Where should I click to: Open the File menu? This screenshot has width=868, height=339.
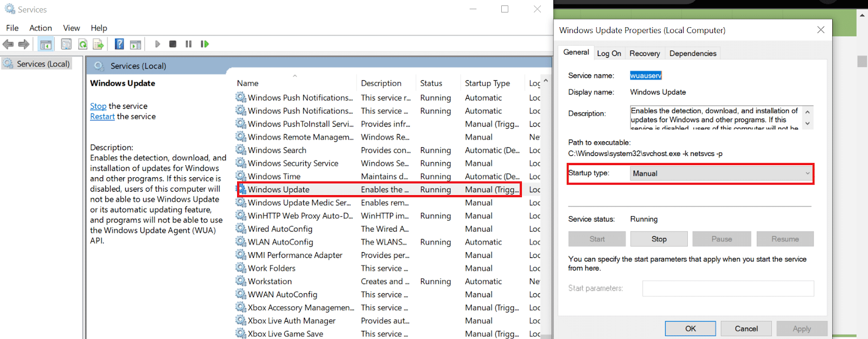pyautogui.click(x=12, y=28)
